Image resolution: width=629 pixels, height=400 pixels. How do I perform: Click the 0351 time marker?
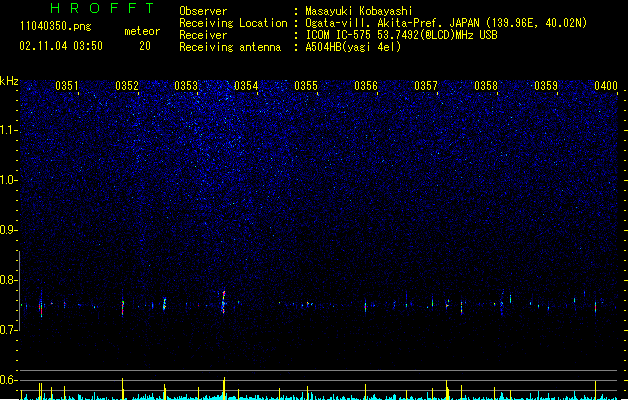point(67,86)
